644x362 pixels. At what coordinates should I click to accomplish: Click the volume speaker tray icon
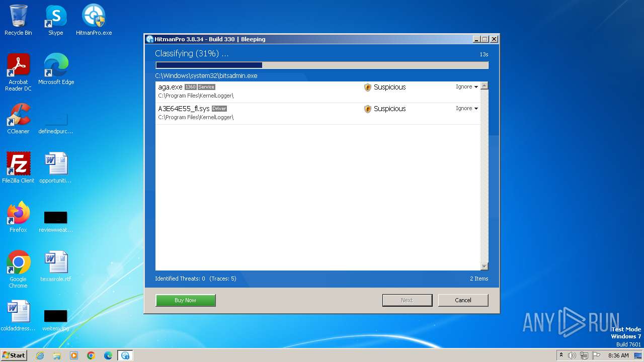(572, 355)
